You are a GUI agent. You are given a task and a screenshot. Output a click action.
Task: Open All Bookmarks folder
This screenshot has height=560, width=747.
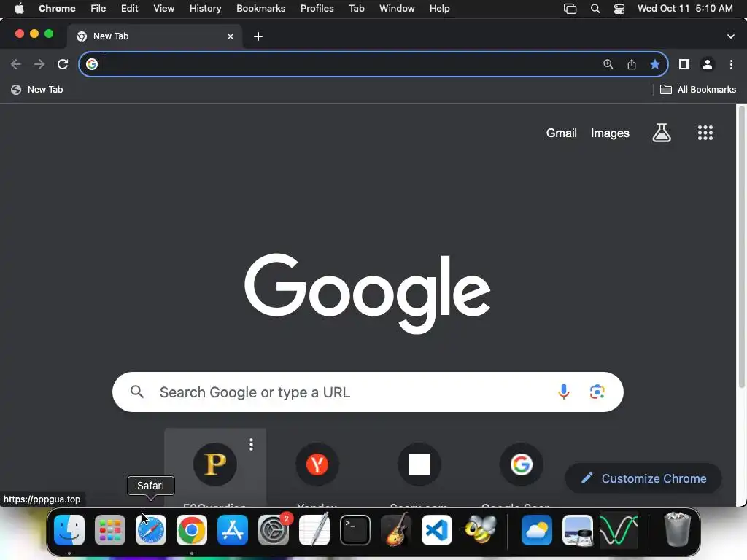tap(698, 90)
